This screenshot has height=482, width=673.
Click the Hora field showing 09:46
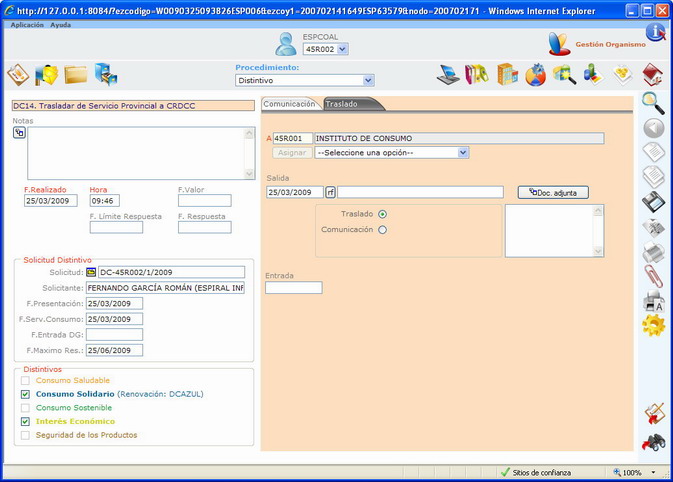pos(105,201)
